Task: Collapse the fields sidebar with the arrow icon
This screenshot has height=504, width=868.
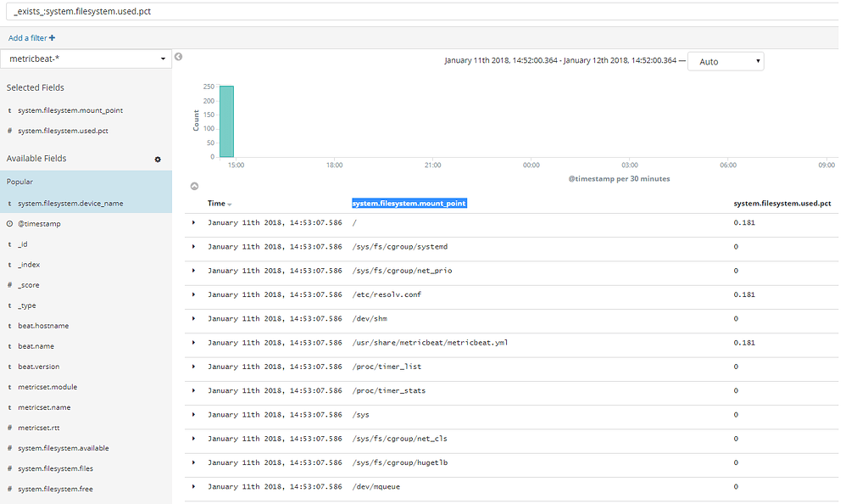Action: 178,57
